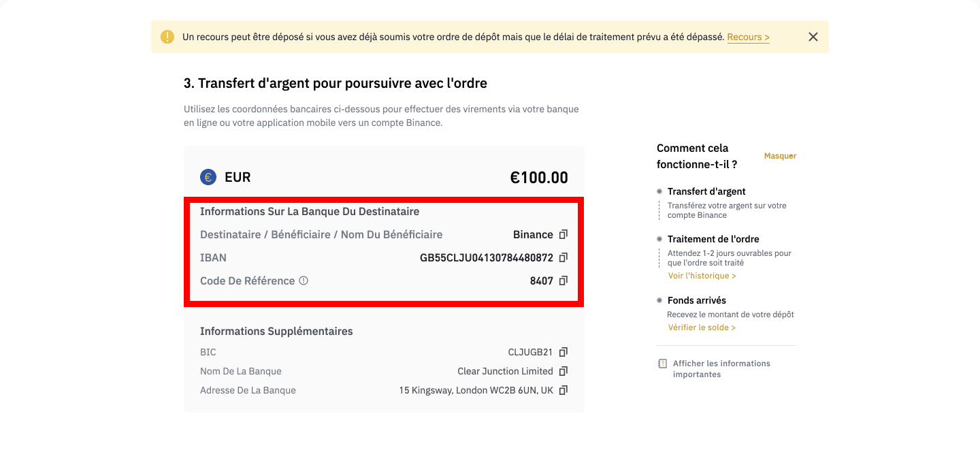
Task: Click the important information document icon
Action: 663,364
